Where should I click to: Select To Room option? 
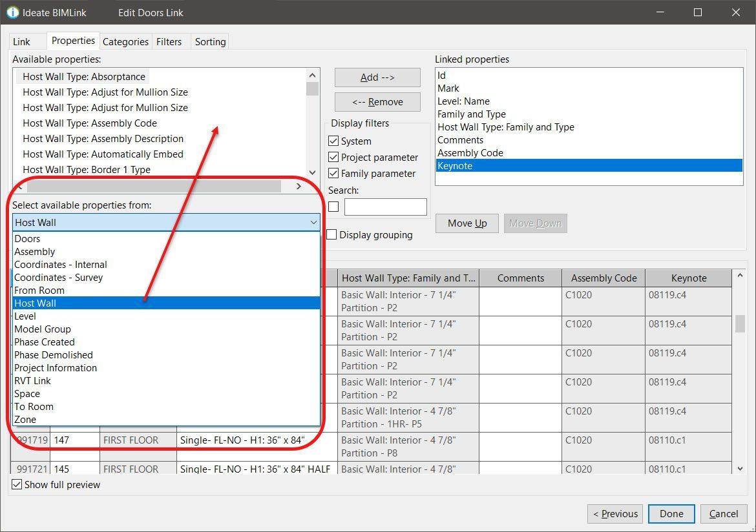point(166,407)
